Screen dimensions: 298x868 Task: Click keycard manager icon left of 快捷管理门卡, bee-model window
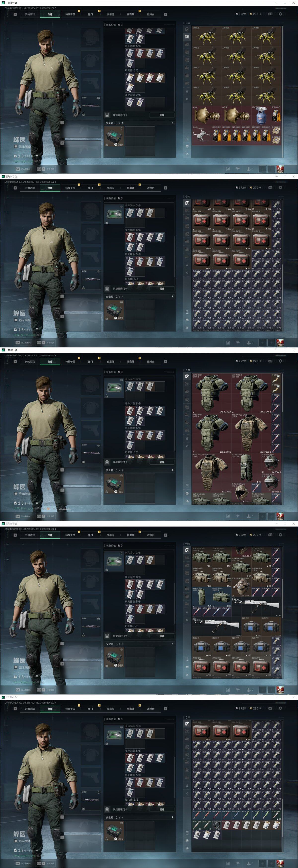(107, 115)
